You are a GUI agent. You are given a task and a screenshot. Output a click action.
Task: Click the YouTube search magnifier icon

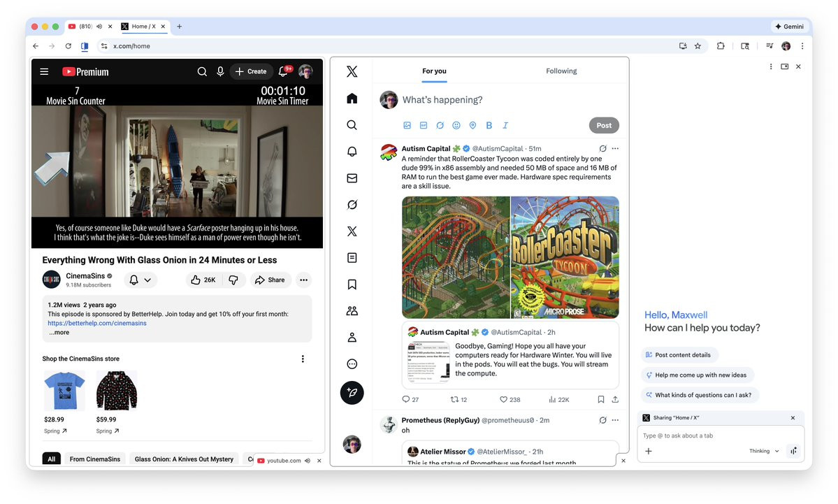pyautogui.click(x=202, y=71)
